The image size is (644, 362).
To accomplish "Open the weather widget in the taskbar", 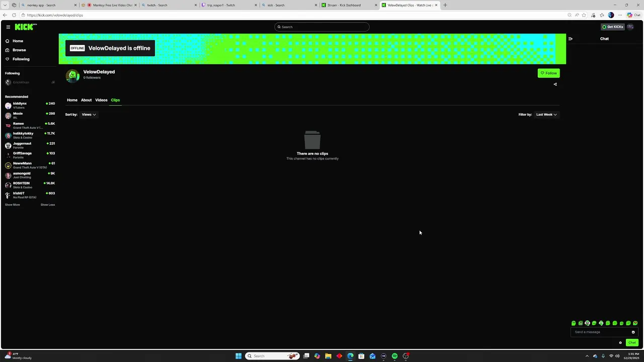I will pos(18,356).
